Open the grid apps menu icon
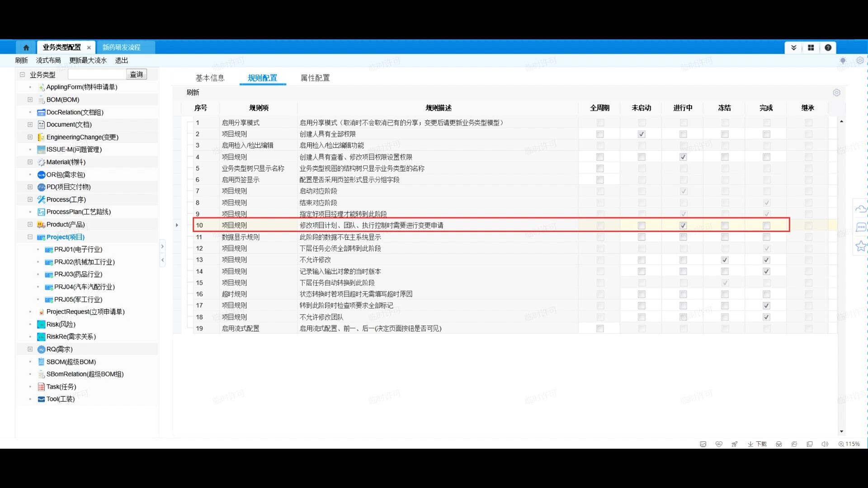This screenshot has height=488, width=868. (811, 47)
